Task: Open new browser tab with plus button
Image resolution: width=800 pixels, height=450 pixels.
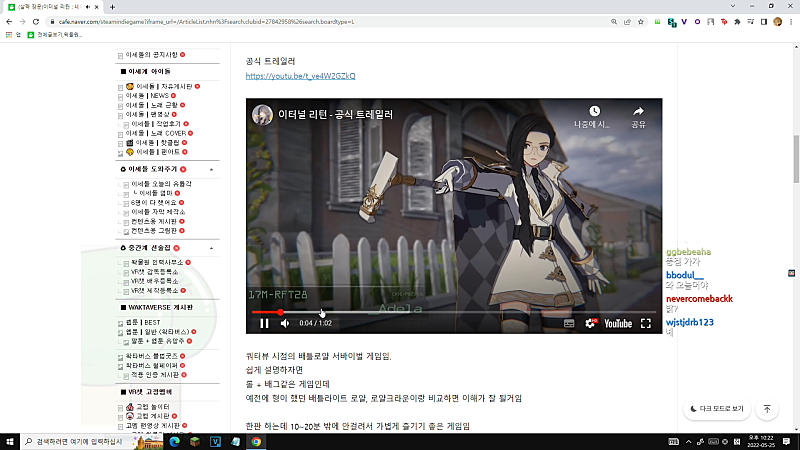Action: pyautogui.click(x=112, y=7)
